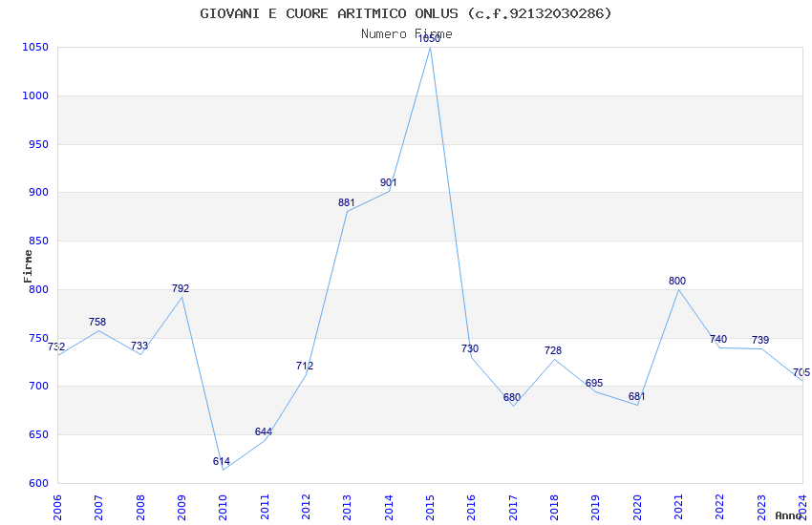The height and width of the screenshot is (525, 812).
Task: Click data label 881 for 2013
Action: [347, 202]
